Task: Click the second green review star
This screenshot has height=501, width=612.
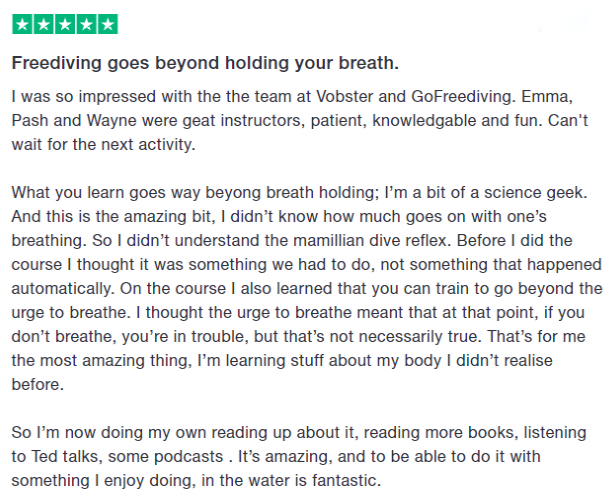Action: tap(43, 24)
